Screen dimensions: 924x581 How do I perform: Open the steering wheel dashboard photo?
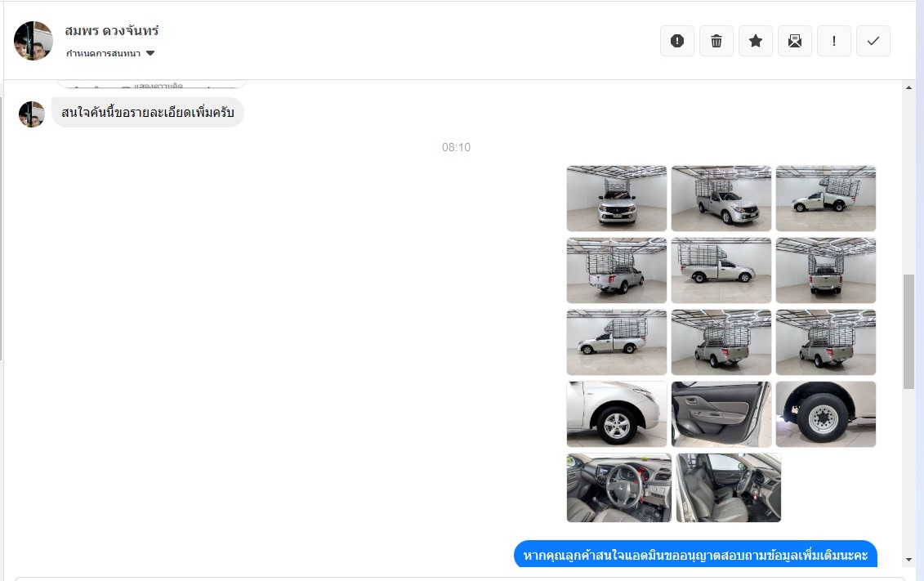tap(618, 488)
